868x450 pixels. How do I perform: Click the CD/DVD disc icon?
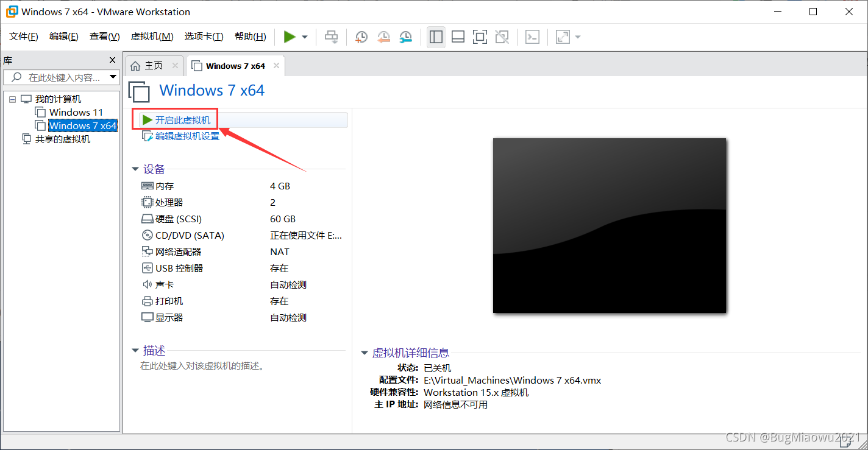coord(147,235)
